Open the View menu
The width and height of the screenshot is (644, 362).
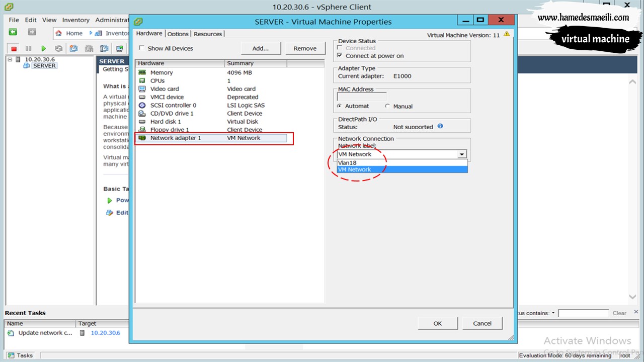[49, 20]
